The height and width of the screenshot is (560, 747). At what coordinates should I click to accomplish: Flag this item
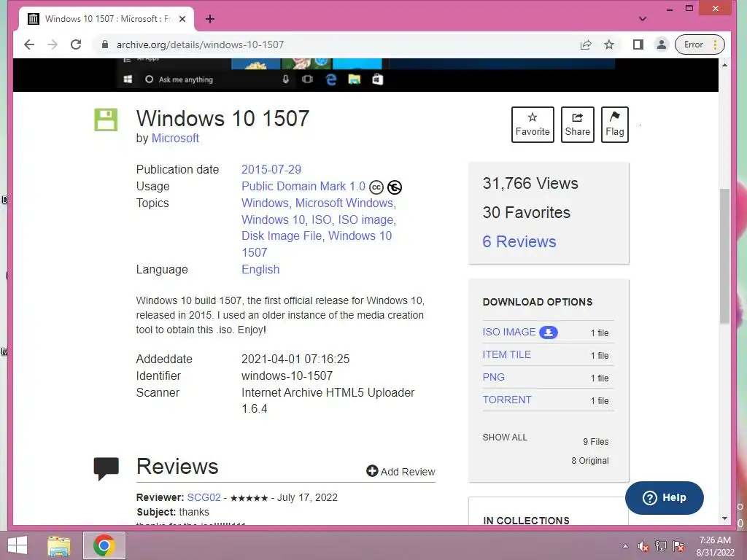[614, 125]
